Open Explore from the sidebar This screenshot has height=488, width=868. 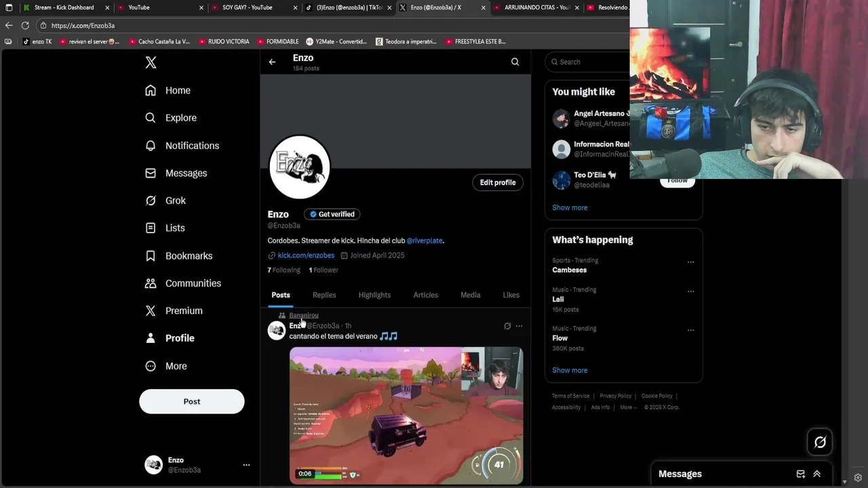pos(171,118)
